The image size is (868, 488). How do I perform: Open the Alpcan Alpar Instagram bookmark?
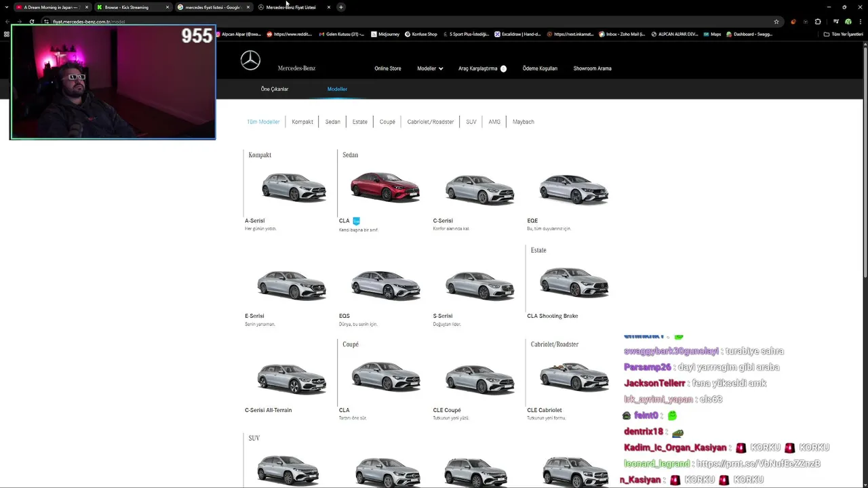[x=238, y=34]
